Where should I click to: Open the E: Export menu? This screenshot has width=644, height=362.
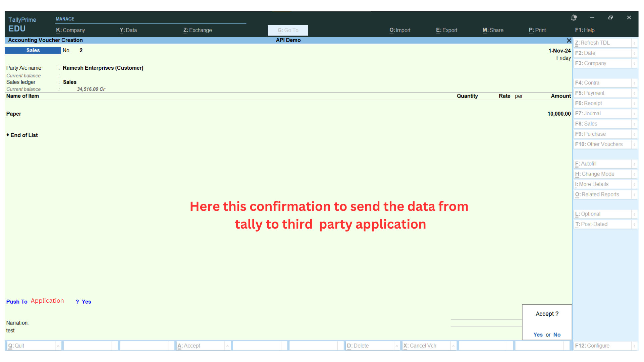pos(446,30)
